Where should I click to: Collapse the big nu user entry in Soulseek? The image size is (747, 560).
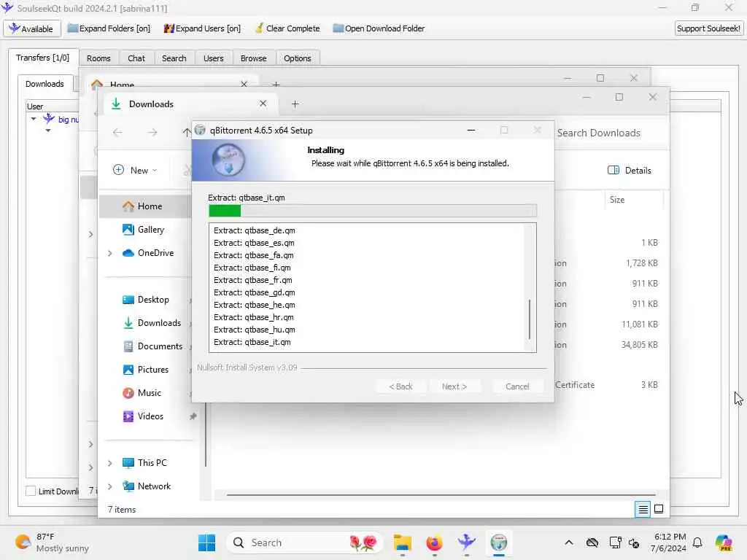[34, 119]
